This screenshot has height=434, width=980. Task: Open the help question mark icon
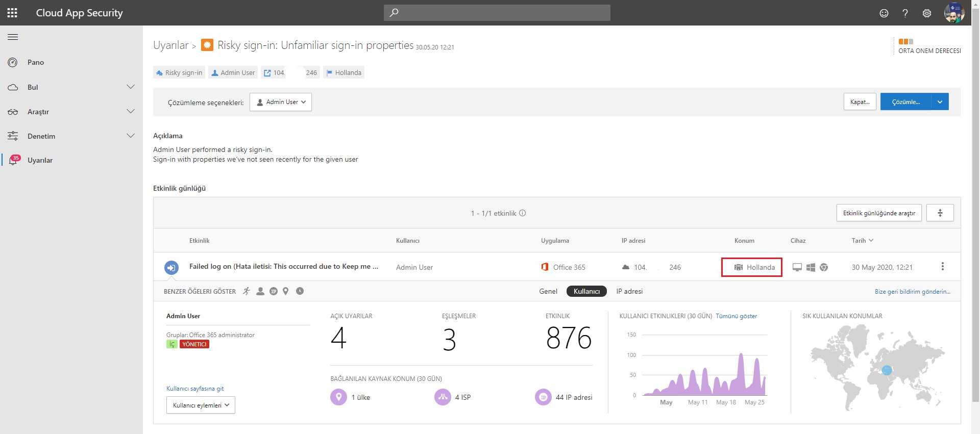tap(905, 13)
